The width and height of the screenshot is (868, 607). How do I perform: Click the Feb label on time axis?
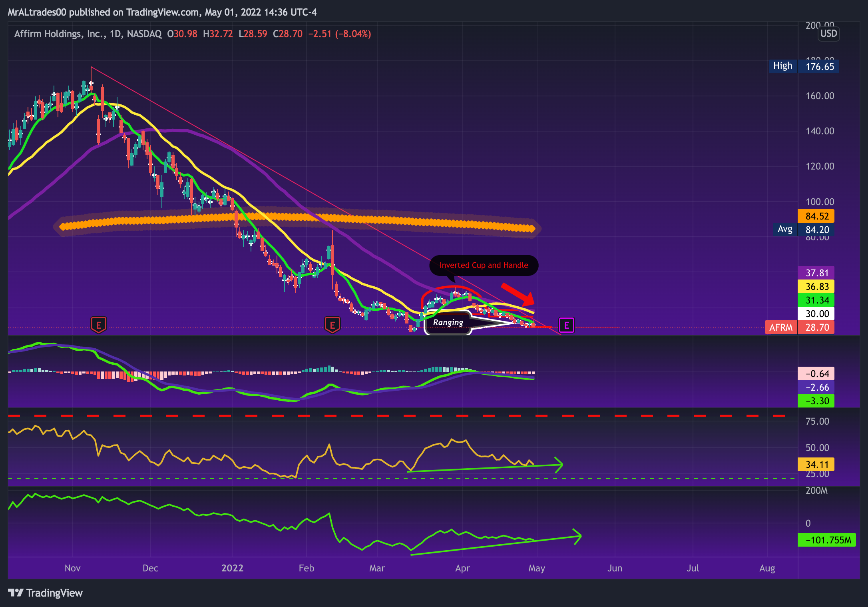307,568
